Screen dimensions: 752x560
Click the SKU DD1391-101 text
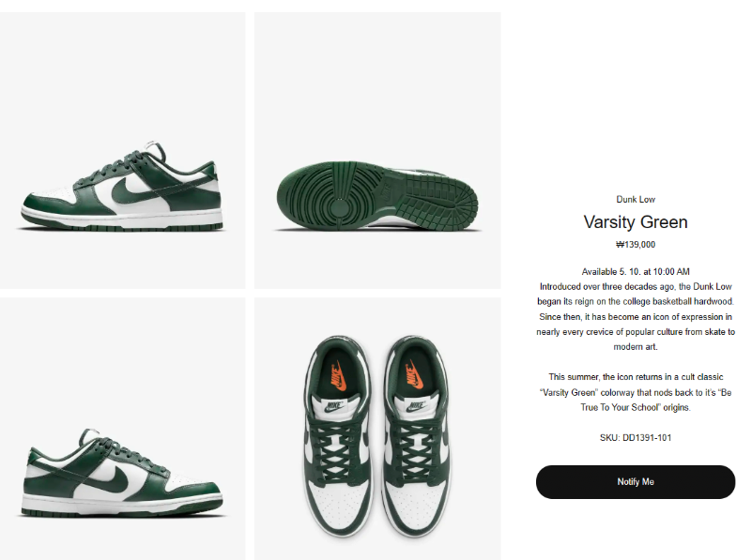pos(636,437)
